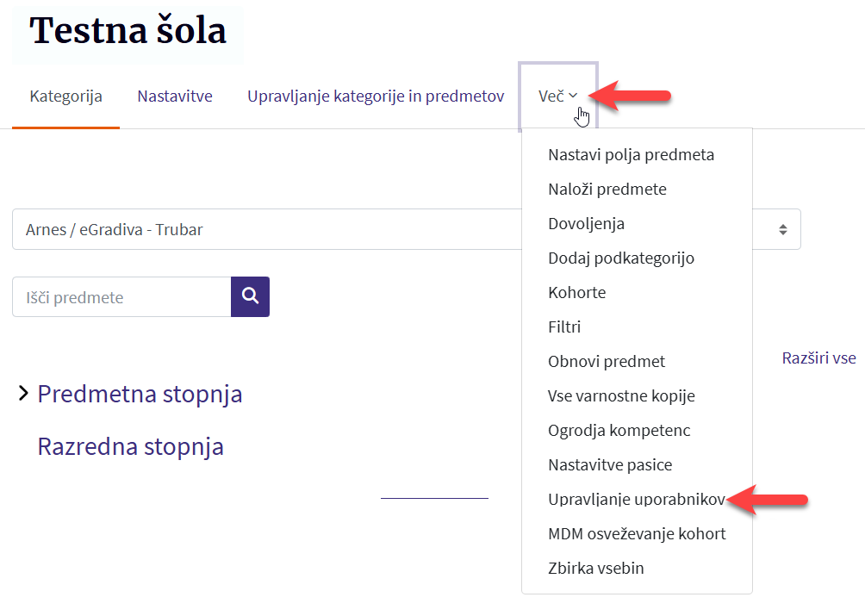Select Dodaj podkategorijo menu entry
The height and width of the screenshot is (616, 865).
click(x=620, y=258)
